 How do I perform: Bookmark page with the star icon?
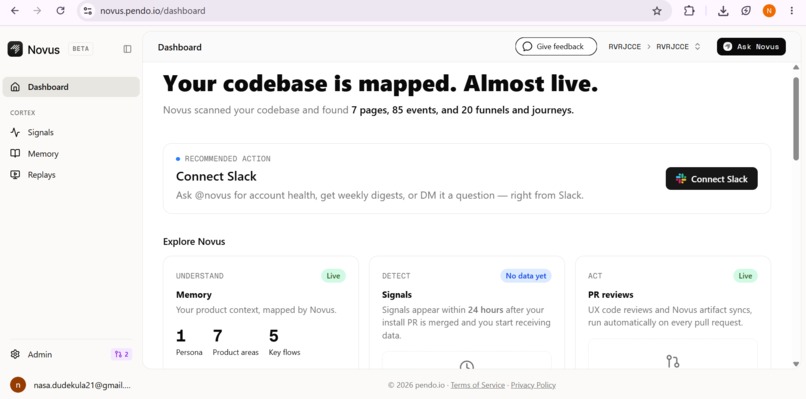click(x=656, y=11)
